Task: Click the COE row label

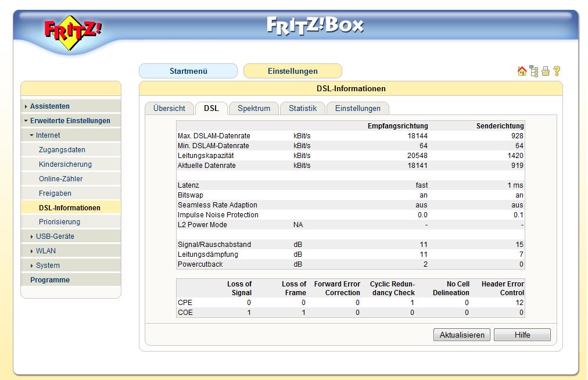Action: point(185,313)
